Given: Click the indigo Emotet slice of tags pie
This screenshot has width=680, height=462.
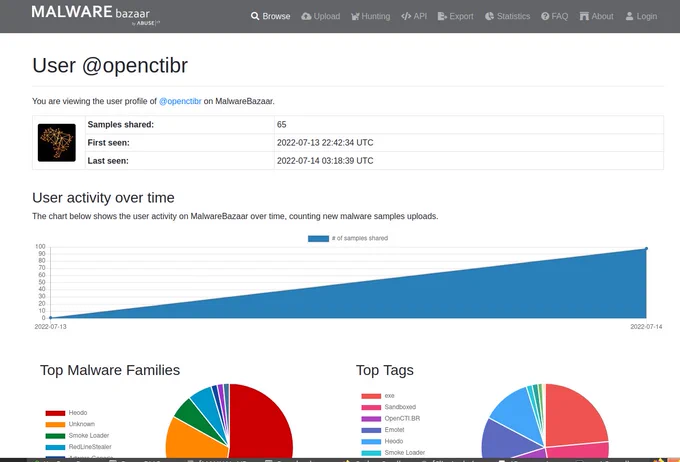Looking at the screenshot, I should click(x=505, y=440).
